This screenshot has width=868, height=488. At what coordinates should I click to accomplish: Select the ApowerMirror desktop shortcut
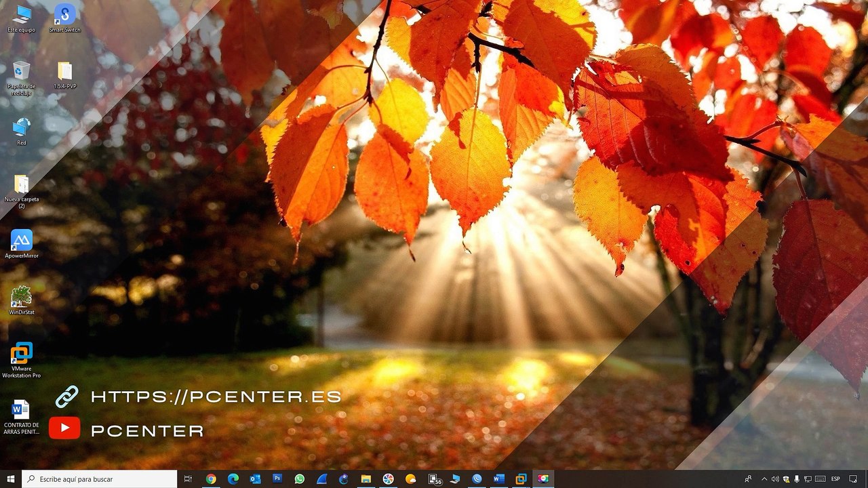coord(22,244)
